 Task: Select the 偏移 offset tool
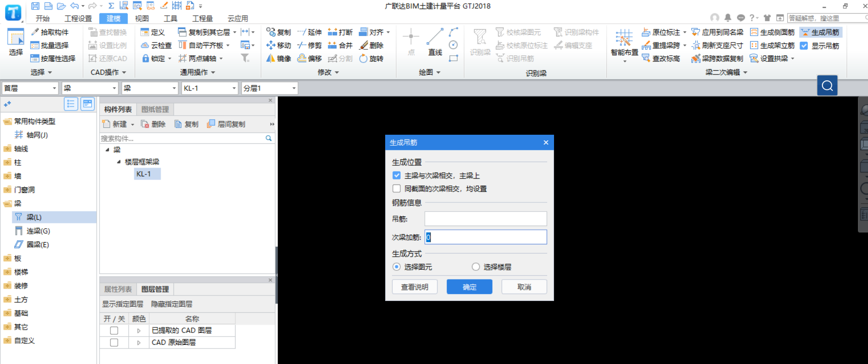click(x=309, y=58)
